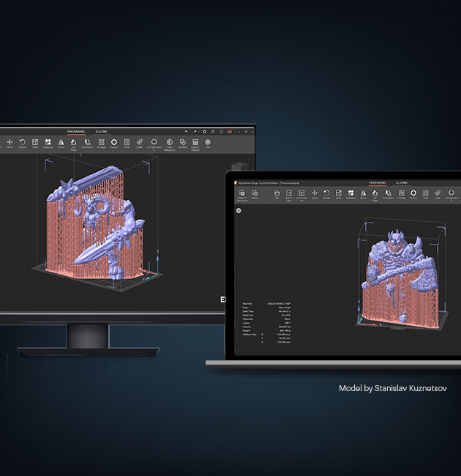Expand the round side panel button on laptop
This screenshot has width=461, height=476.
coord(239,211)
